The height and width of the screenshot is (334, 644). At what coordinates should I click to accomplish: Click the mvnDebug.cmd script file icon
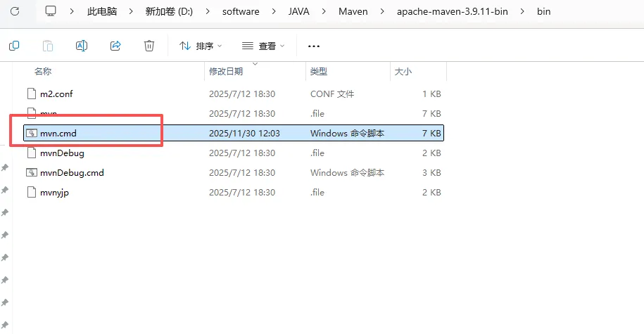coord(32,173)
